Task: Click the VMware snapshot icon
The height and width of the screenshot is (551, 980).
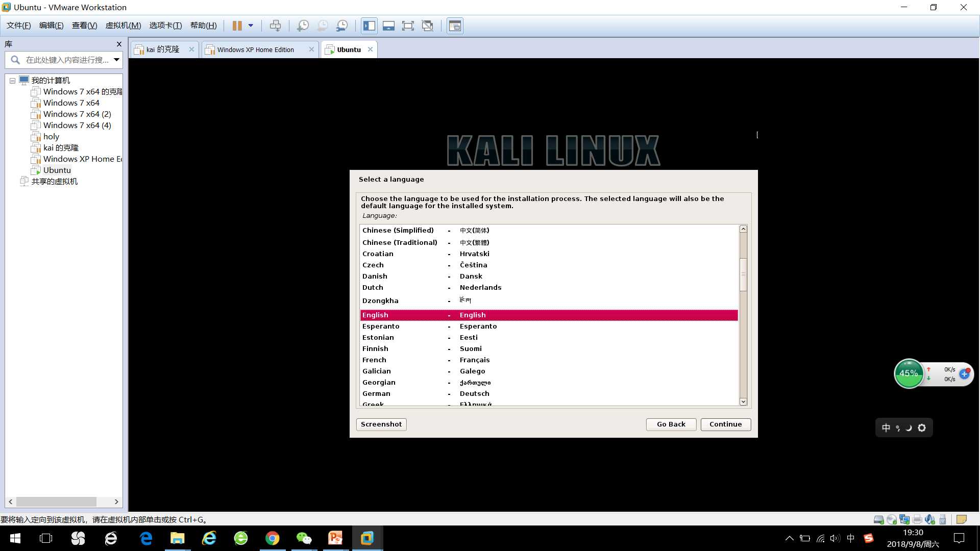Action: tap(303, 26)
